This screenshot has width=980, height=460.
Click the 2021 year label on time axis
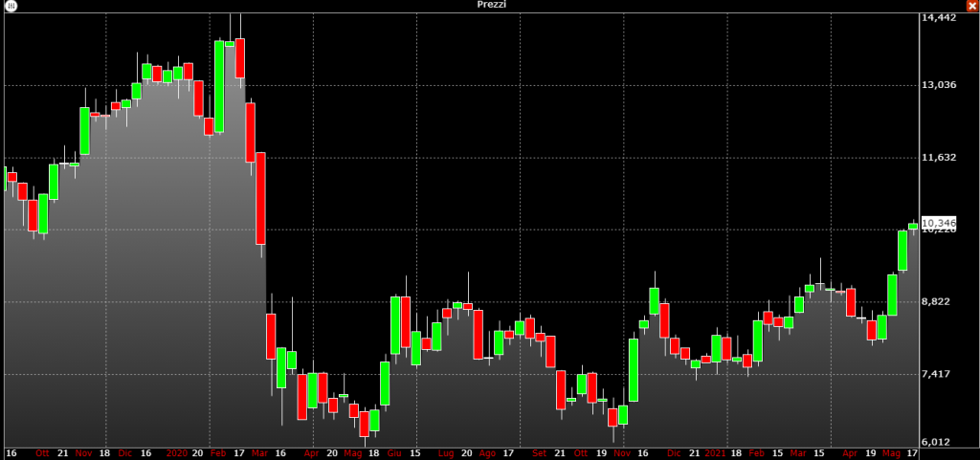(715, 453)
